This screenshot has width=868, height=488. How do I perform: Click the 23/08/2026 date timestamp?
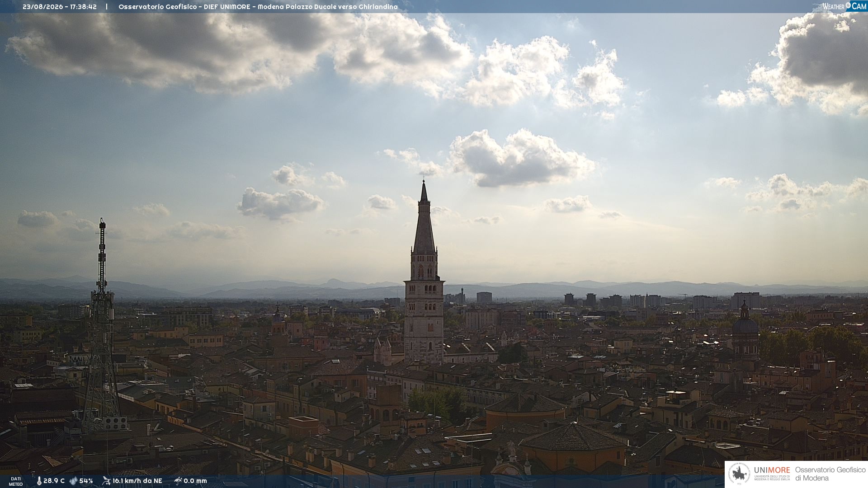43,7
